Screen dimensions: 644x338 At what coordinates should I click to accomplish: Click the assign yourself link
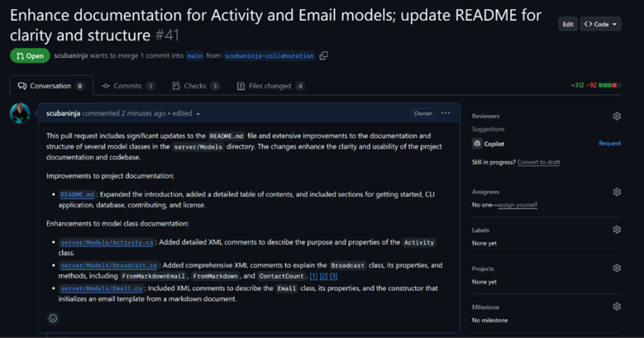click(x=517, y=205)
